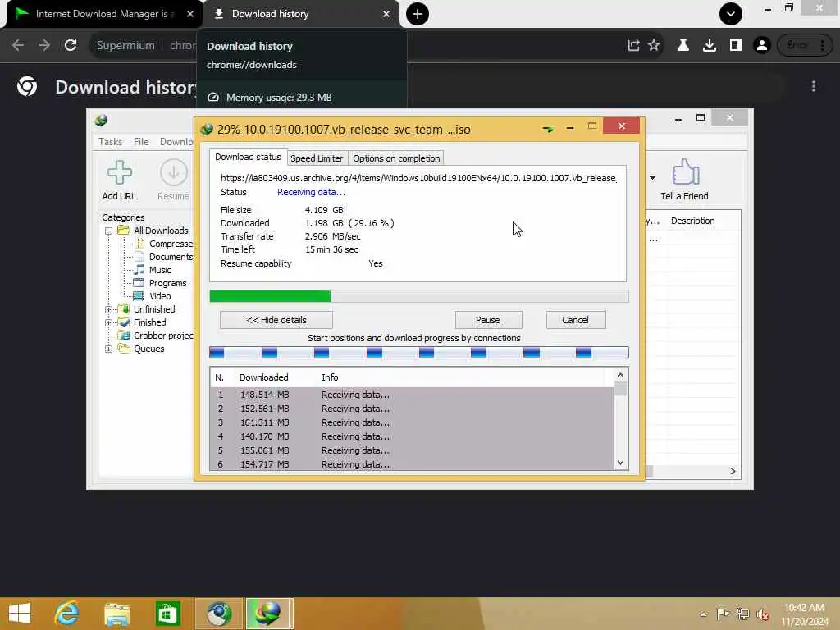Screen dimensions: 840x630
Task: Click the volume speaker tray icon
Action: tap(763, 614)
